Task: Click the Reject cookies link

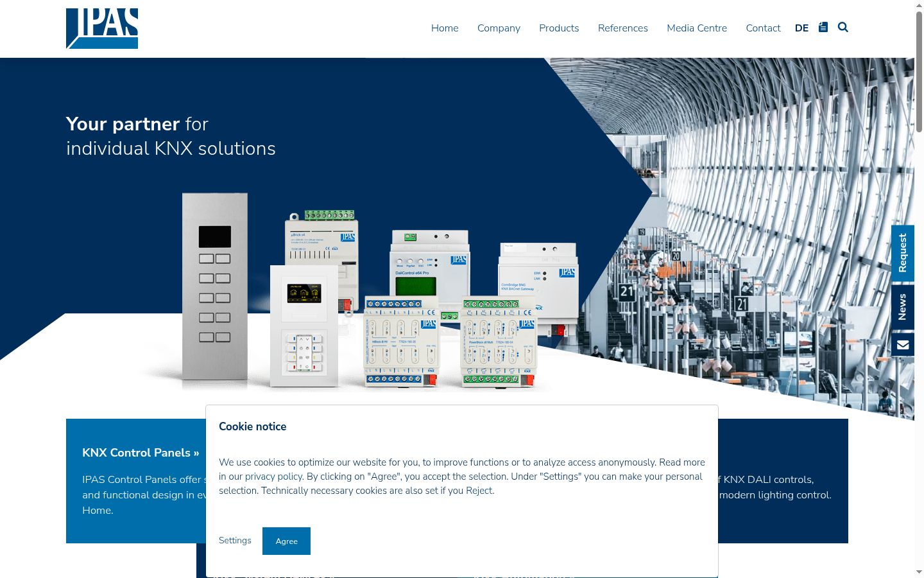Action: click(x=479, y=491)
